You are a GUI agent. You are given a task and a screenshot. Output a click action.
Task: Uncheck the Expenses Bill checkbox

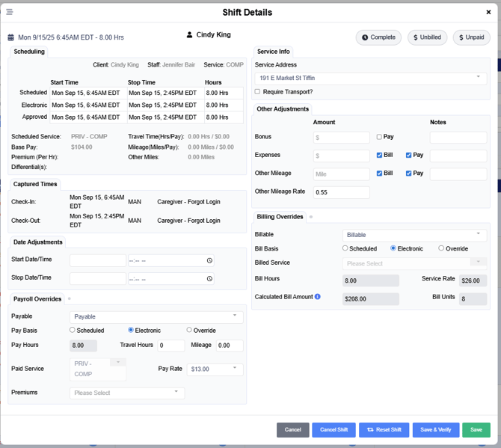[380, 155]
